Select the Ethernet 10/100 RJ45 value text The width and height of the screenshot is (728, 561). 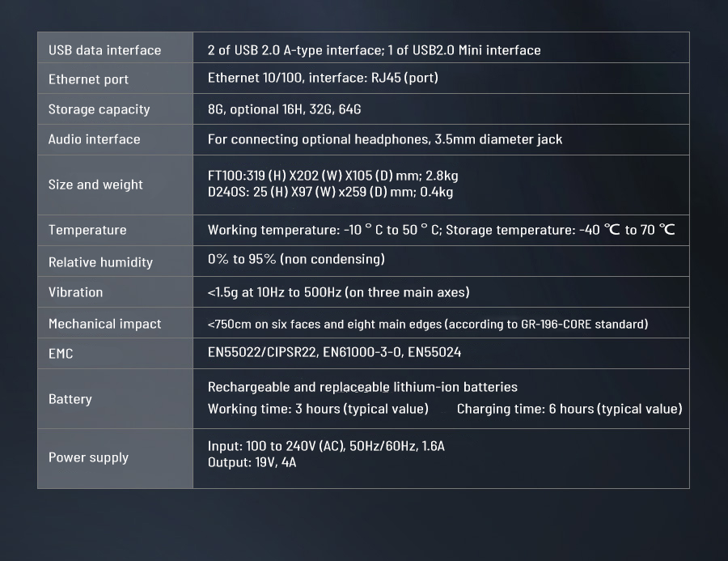pyautogui.click(x=323, y=79)
